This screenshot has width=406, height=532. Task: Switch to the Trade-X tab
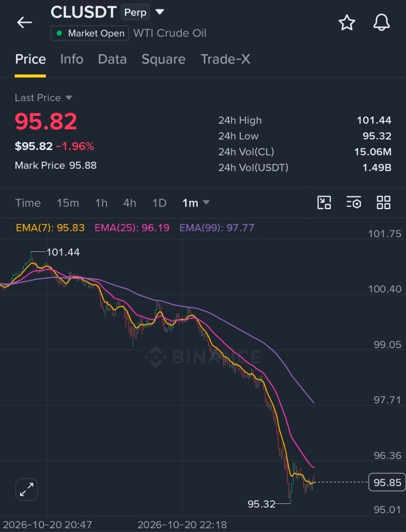(225, 59)
